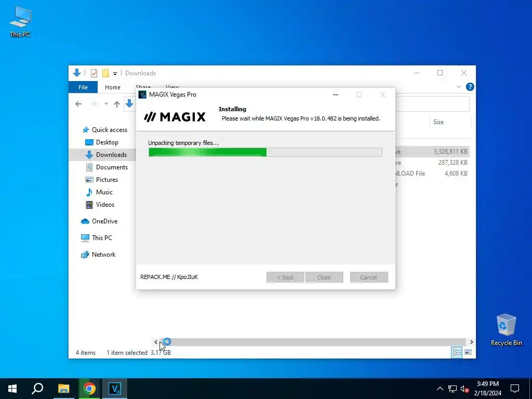Image resolution: width=532 pixels, height=399 pixels.
Task: Click 'REPACK.ME // KpoJIuK' installer text
Action: coord(169,277)
